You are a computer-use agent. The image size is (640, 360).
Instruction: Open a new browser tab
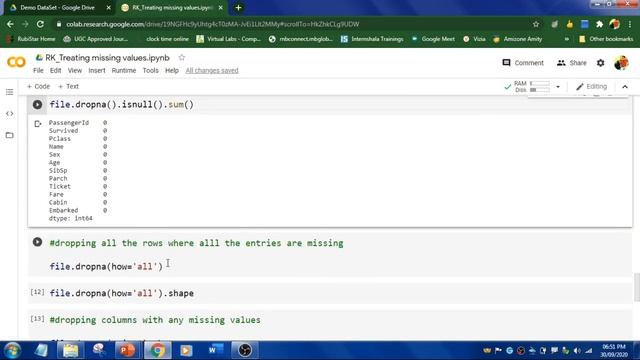238,7
